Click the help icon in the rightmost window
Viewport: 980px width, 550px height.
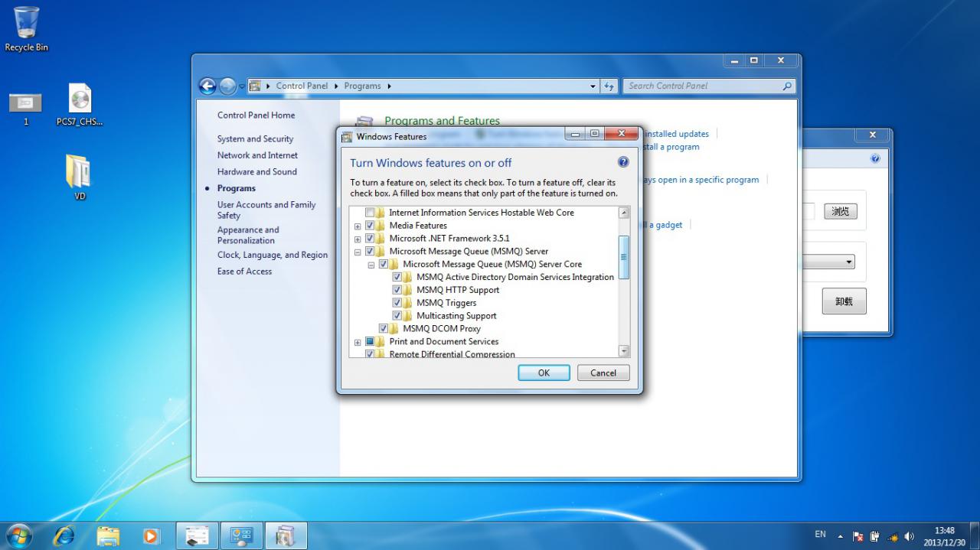875,159
